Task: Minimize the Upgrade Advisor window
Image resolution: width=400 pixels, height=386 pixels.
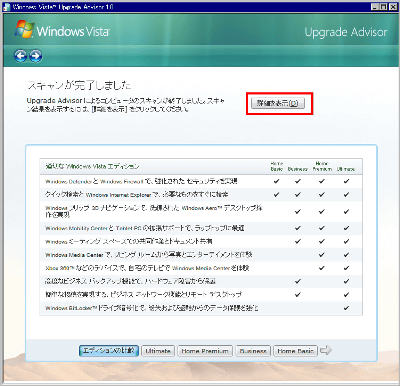Action: tap(376, 7)
